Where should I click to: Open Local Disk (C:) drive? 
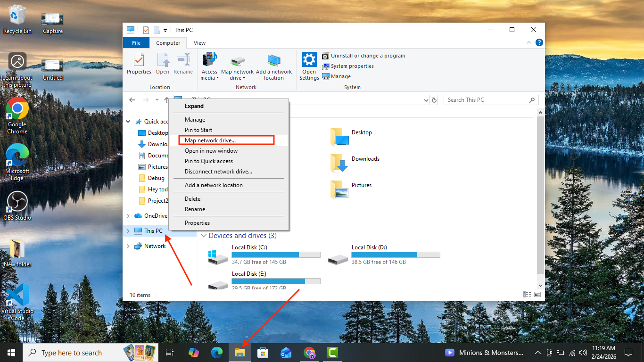tap(218, 255)
